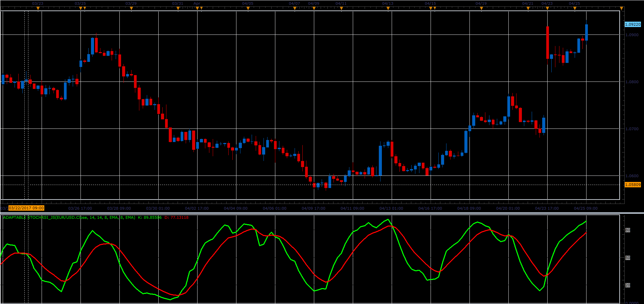Click the red D: 77.13118 value
The image size is (644, 304).
pyautogui.click(x=177, y=217)
